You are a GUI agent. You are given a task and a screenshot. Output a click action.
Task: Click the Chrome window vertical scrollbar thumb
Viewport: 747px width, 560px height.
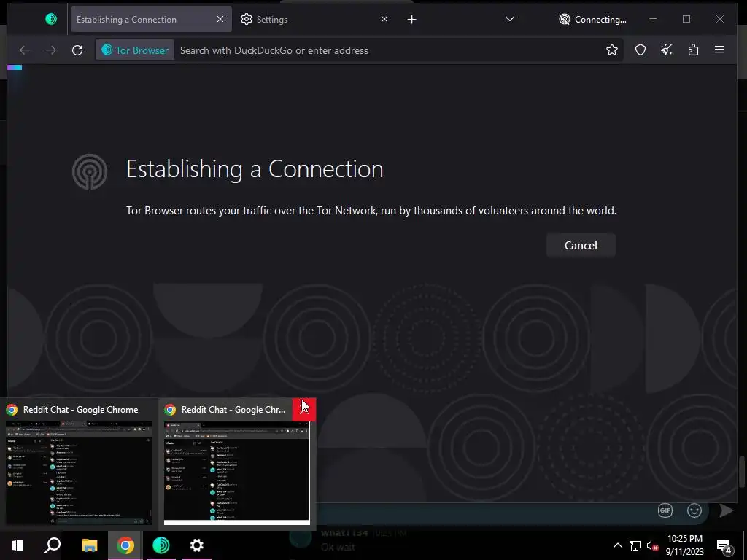coord(741,472)
